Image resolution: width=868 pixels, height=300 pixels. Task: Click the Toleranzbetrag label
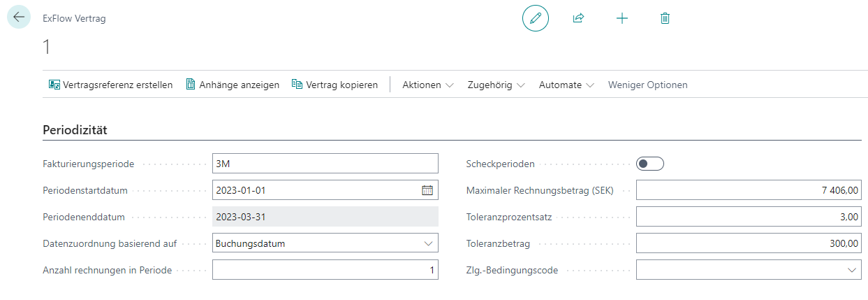coord(498,244)
